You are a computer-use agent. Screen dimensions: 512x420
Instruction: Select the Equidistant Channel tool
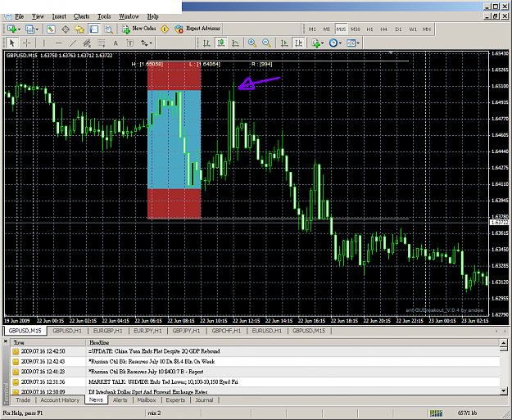(x=87, y=43)
